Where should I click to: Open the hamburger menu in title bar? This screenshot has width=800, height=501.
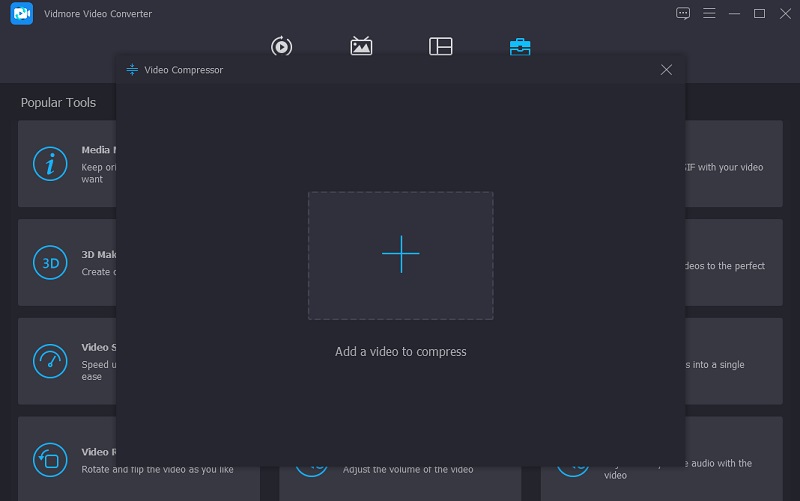point(709,14)
